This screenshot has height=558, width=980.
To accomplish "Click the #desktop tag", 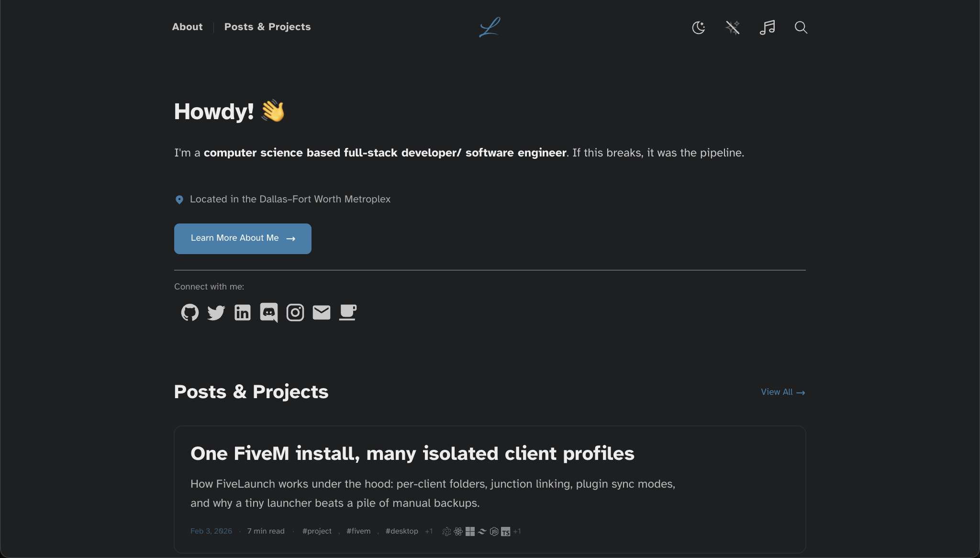I will click(401, 531).
